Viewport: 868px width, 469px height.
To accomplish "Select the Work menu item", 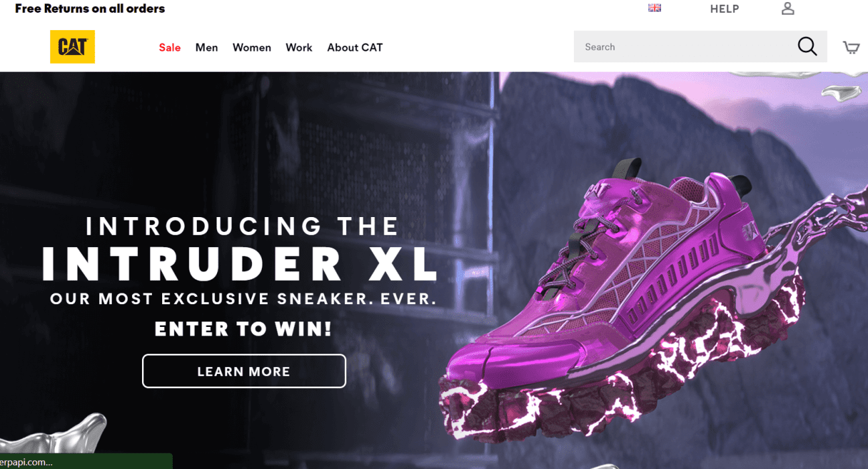I will [x=299, y=48].
